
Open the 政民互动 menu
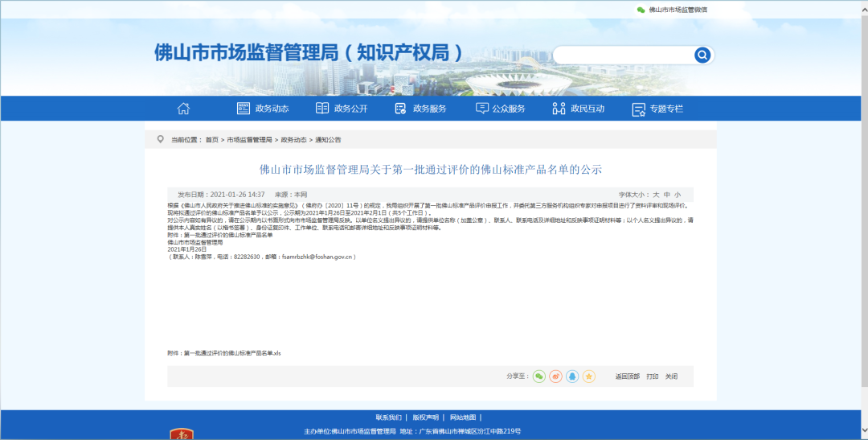(588, 109)
